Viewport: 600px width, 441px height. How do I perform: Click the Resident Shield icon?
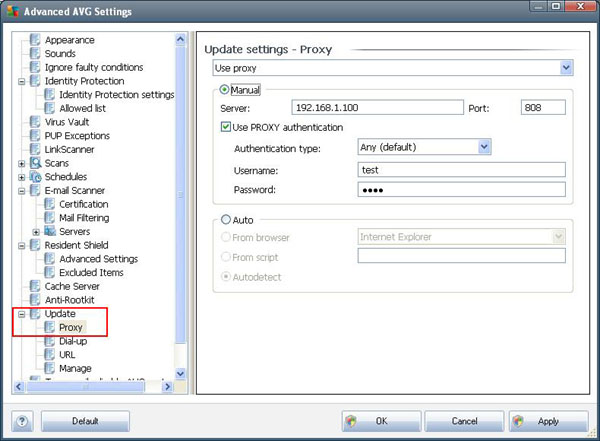point(35,245)
